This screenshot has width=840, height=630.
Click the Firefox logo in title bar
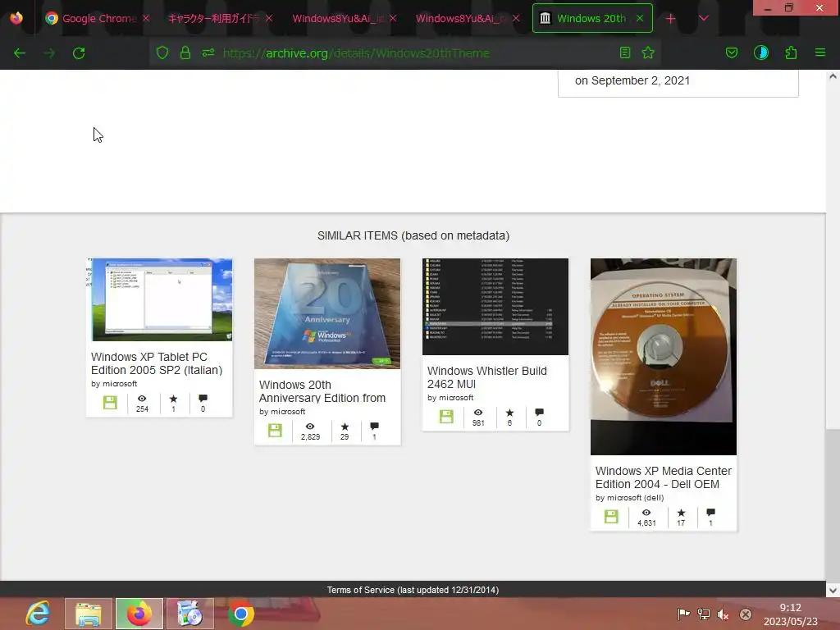click(16, 18)
